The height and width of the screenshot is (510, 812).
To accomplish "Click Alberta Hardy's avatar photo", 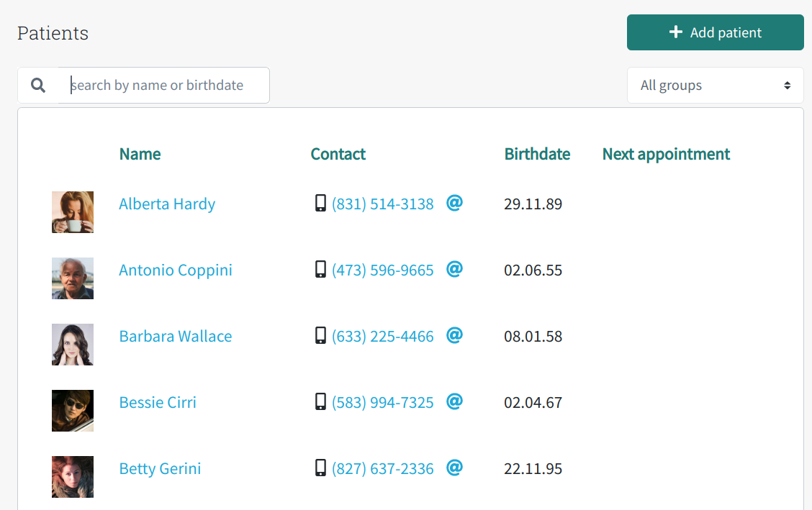I will tap(73, 212).
